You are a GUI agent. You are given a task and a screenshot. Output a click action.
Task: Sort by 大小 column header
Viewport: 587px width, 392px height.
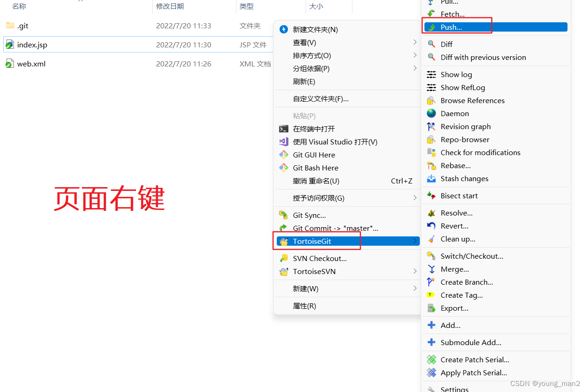tap(316, 6)
